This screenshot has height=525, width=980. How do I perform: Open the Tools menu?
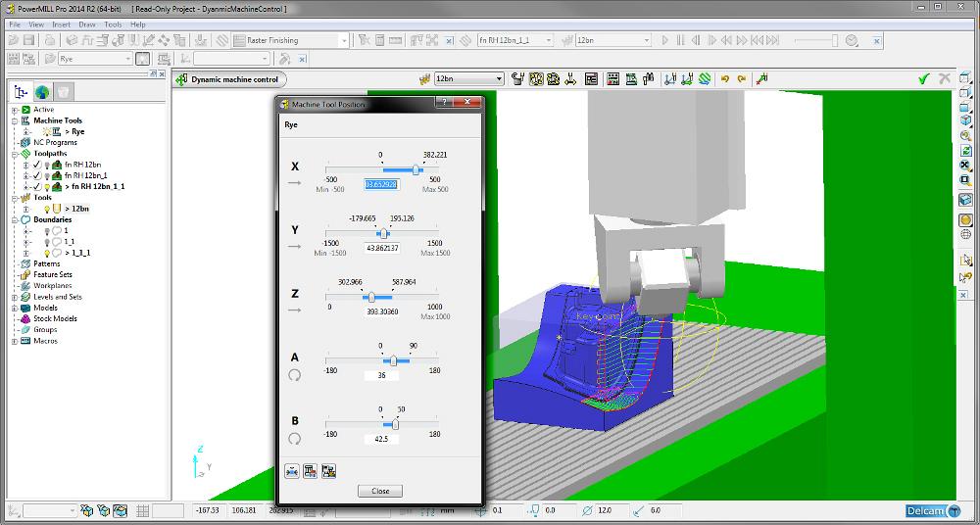pos(113,24)
